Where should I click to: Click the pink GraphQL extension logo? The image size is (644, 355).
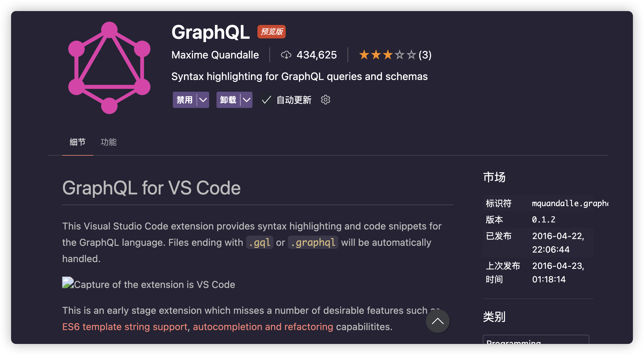[109, 68]
